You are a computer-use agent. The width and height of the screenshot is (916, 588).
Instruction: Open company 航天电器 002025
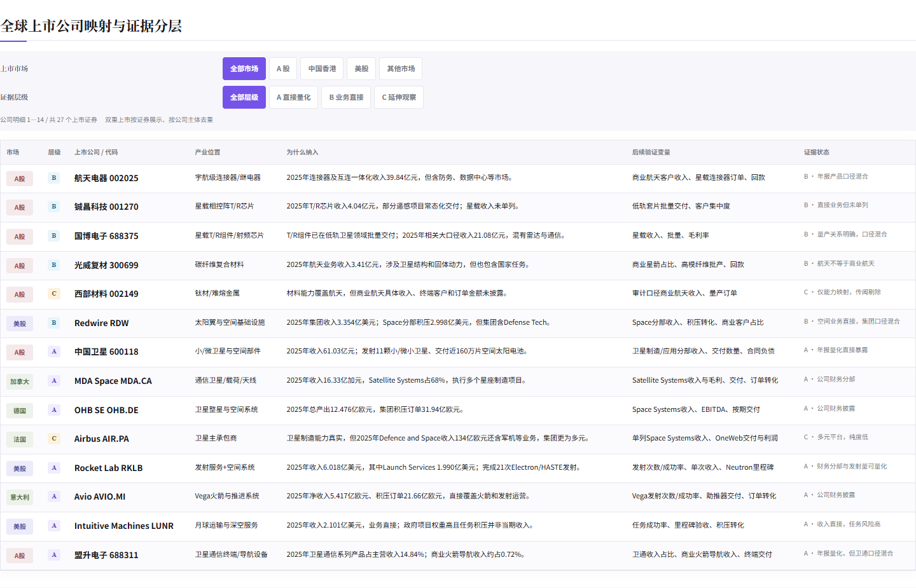click(x=106, y=178)
